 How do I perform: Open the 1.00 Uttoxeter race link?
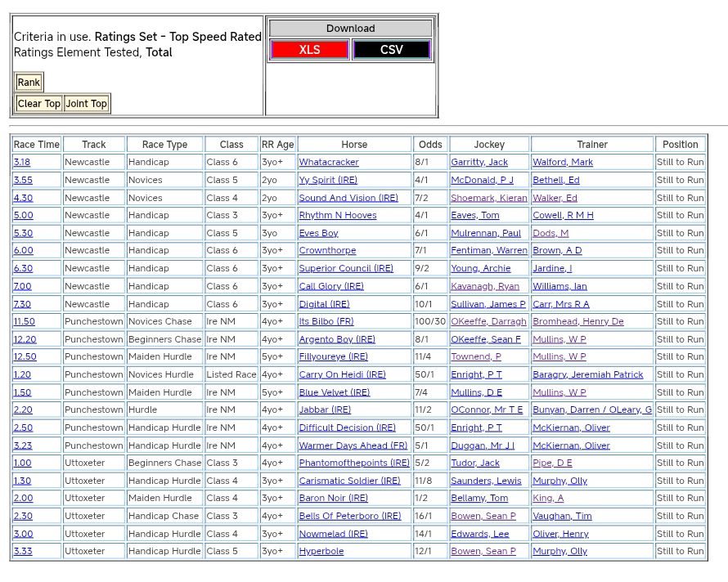point(22,463)
